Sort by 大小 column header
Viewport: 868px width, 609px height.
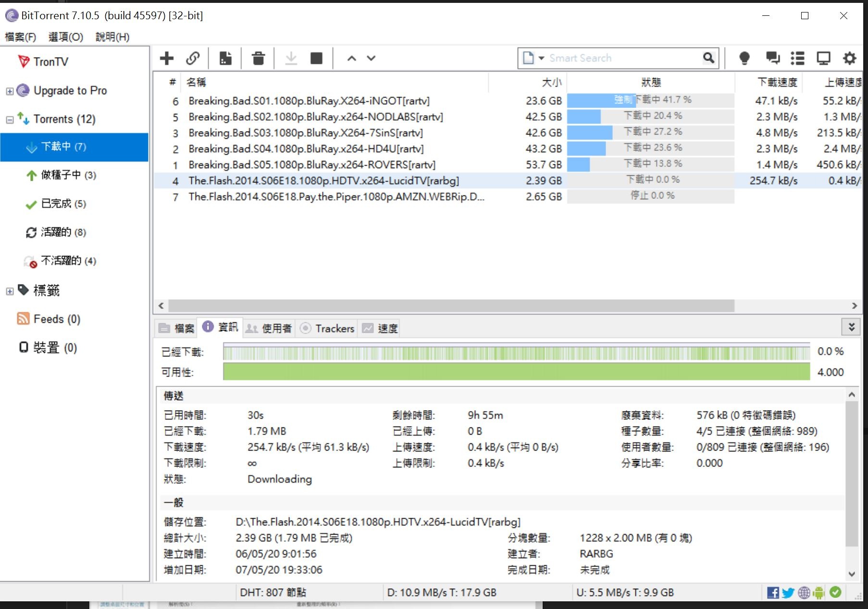[528, 82]
